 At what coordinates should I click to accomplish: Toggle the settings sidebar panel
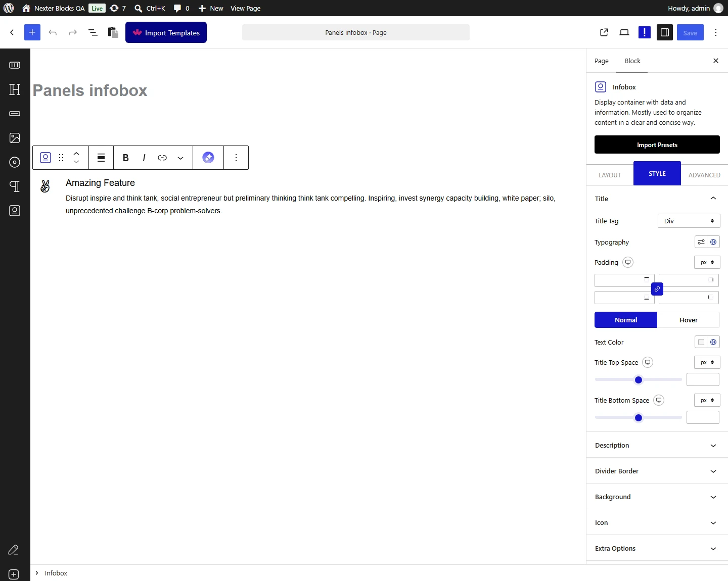pos(665,32)
